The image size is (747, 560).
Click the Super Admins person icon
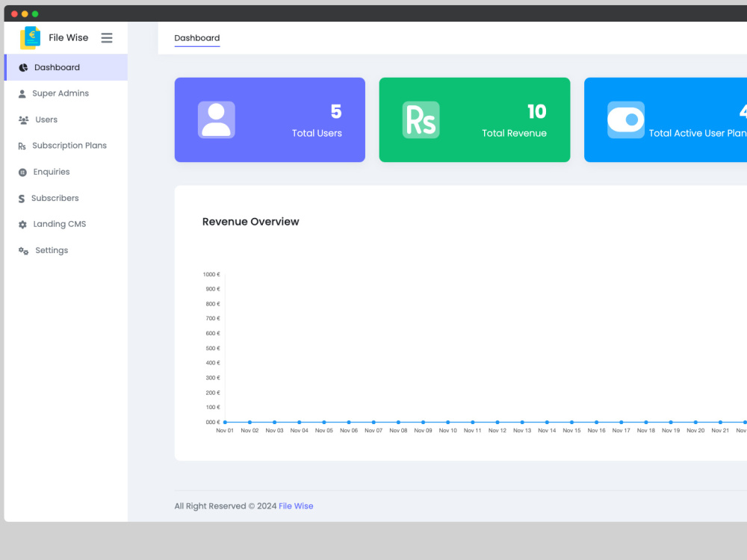tap(22, 94)
